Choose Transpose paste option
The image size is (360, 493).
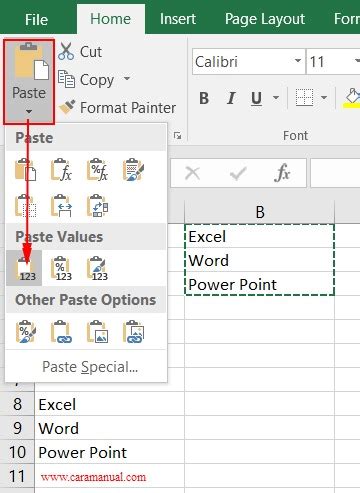[97, 205]
